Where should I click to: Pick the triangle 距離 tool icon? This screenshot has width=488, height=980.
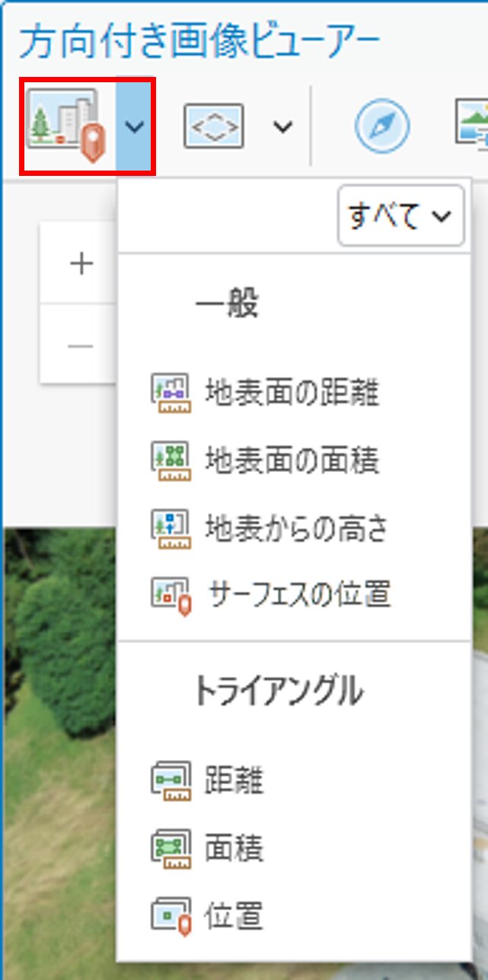pos(171,782)
